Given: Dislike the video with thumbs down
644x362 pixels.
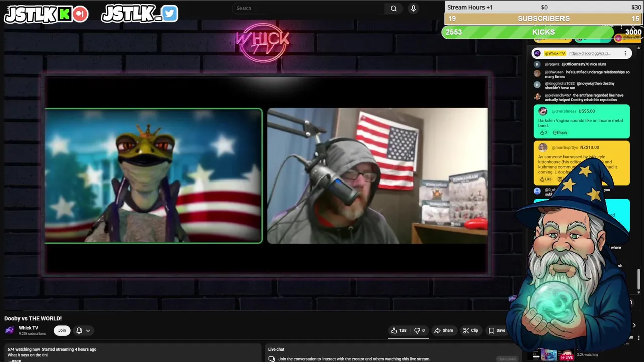Looking at the screenshot, I should tap(420, 330).
